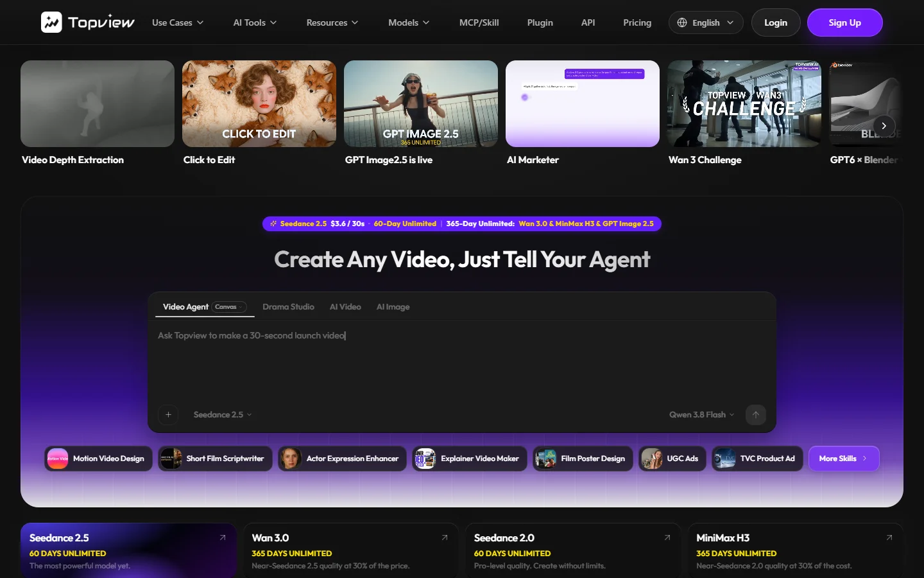Image resolution: width=924 pixels, height=578 pixels.
Task: Open the Canvas mode dropdown
Action: tap(229, 307)
